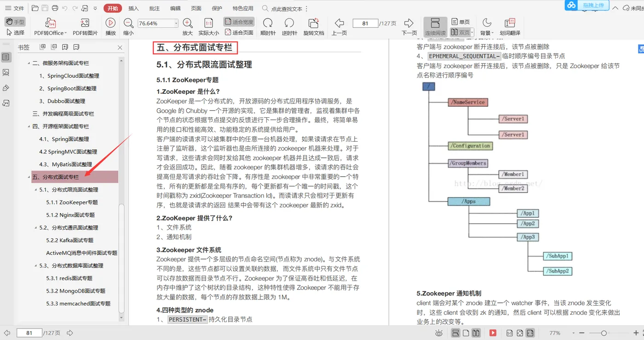Enable 划词翻译 word translation

pos(510,27)
